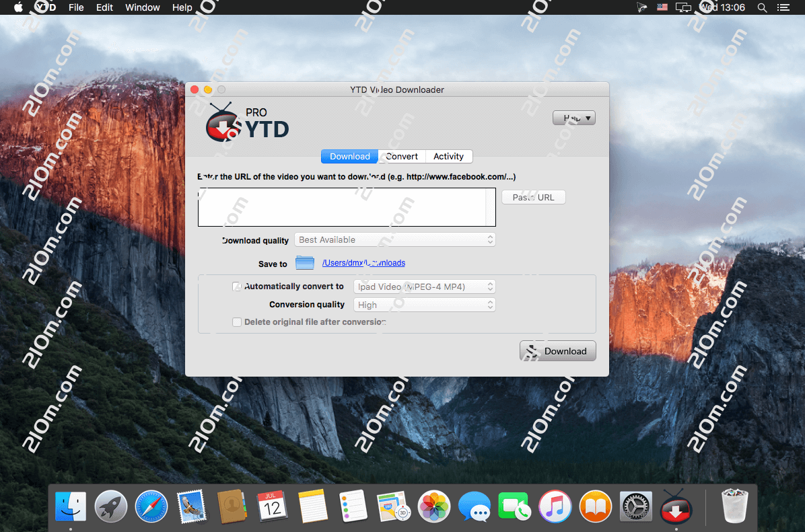The width and height of the screenshot is (805, 532).
Task: Open Contacts book icon in dock
Action: tap(232, 506)
